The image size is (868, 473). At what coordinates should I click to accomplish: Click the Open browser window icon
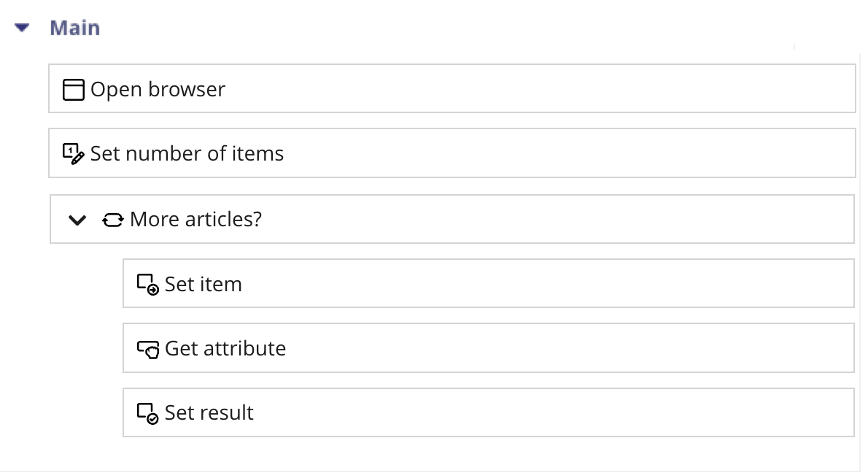[74, 89]
